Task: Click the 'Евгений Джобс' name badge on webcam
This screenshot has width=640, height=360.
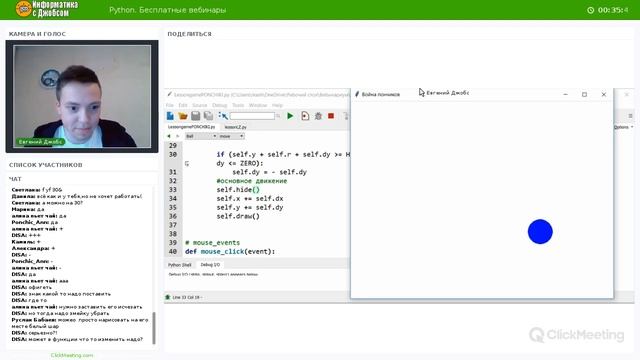Action: click(40, 142)
